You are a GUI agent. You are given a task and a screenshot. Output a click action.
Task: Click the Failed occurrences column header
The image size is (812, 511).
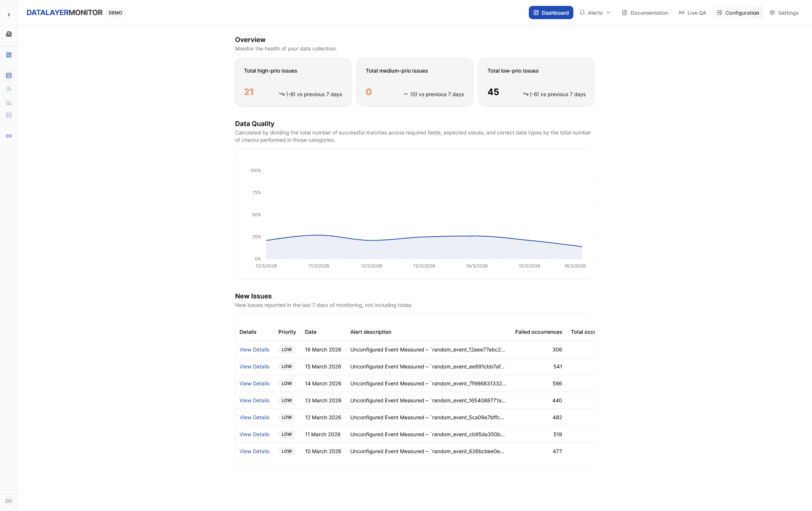point(538,332)
